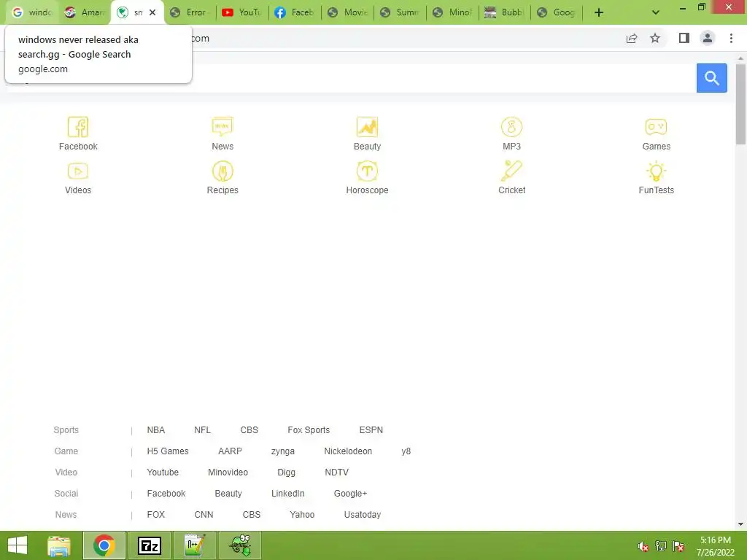Screen dimensions: 747x560
Task: Click the muted volume tray icon
Action: point(643,546)
